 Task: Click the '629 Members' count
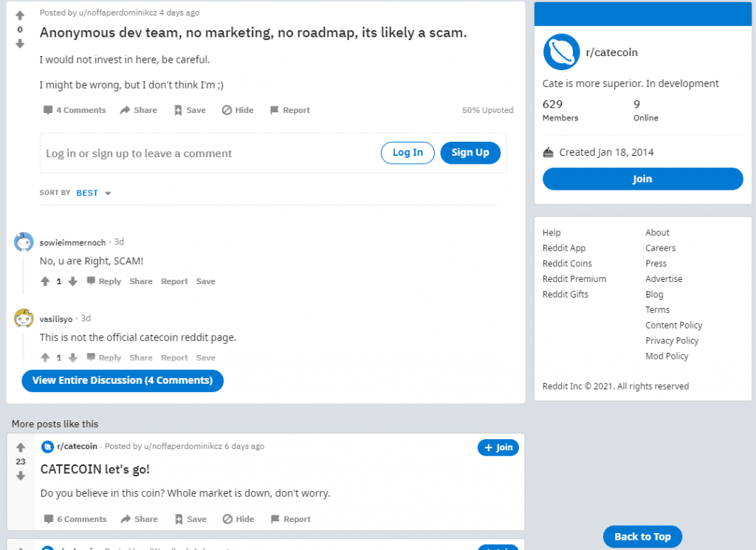click(560, 111)
